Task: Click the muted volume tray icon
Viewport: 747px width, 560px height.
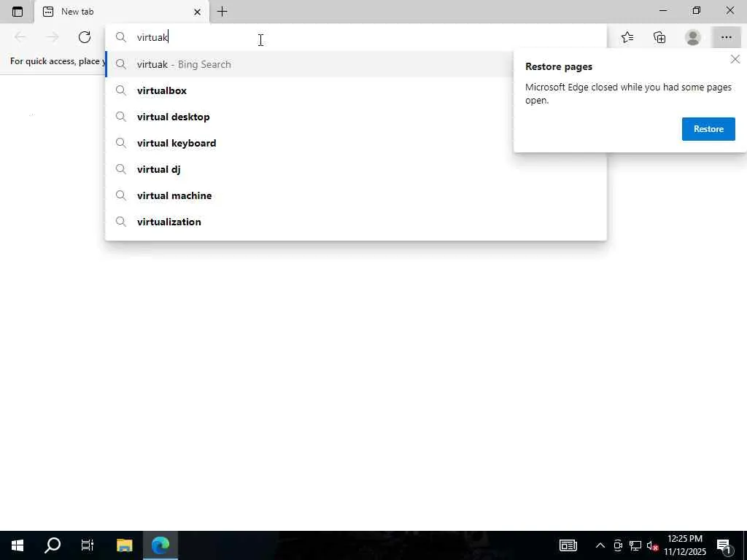Action: coord(652,545)
